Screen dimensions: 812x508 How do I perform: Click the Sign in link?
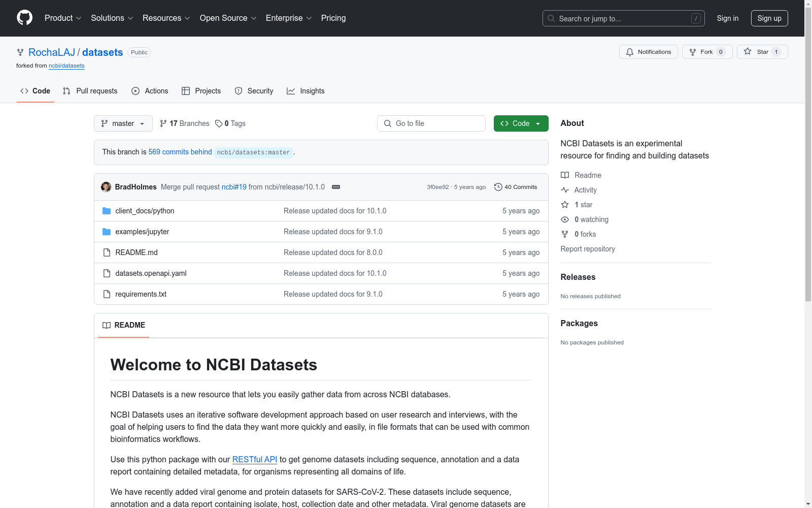728,18
